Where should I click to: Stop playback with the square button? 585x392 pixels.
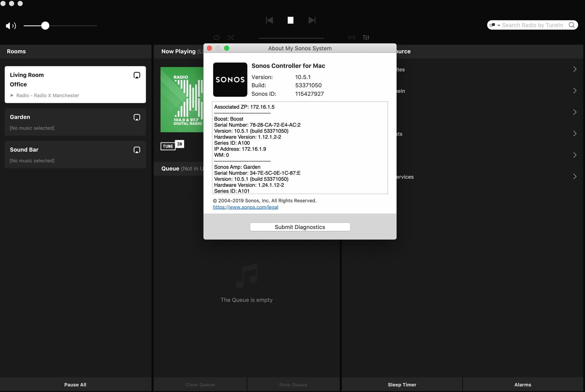pyautogui.click(x=290, y=20)
